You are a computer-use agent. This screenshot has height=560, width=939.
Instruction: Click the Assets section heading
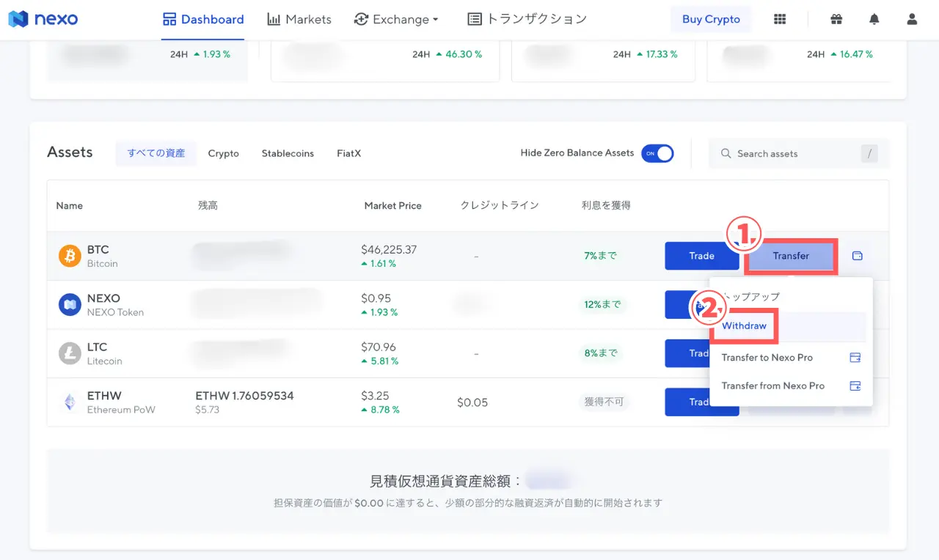point(70,152)
